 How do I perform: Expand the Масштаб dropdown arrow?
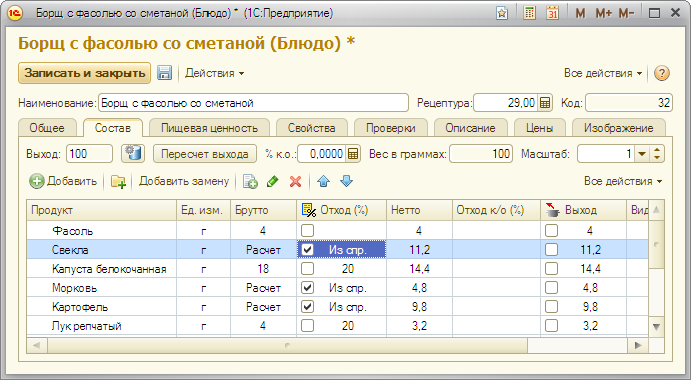tap(642, 154)
